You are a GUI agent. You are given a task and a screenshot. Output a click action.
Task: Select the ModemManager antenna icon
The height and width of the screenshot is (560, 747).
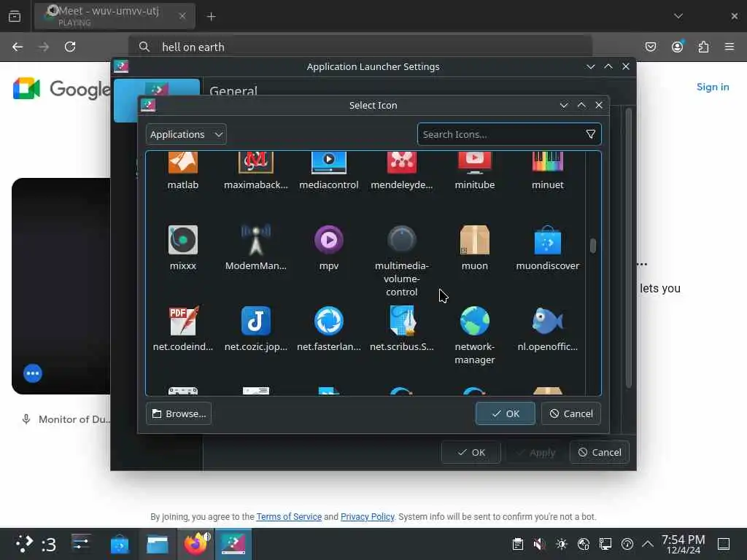pyautogui.click(x=256, y=239)
